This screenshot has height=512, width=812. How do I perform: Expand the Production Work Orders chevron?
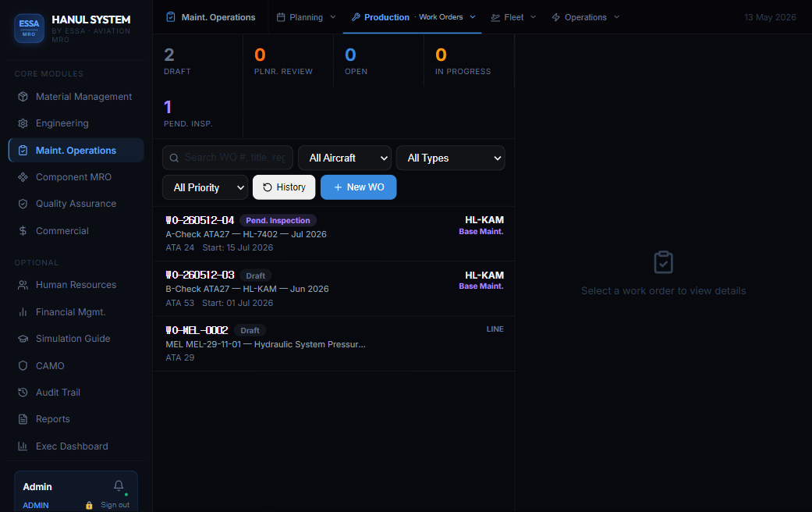473,17
